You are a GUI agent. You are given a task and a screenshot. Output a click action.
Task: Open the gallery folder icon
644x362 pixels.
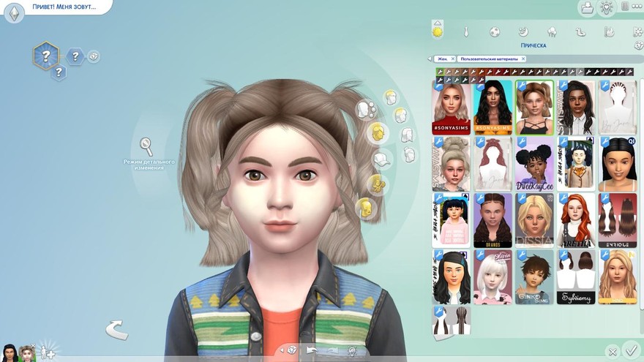[x=586, y=8]
